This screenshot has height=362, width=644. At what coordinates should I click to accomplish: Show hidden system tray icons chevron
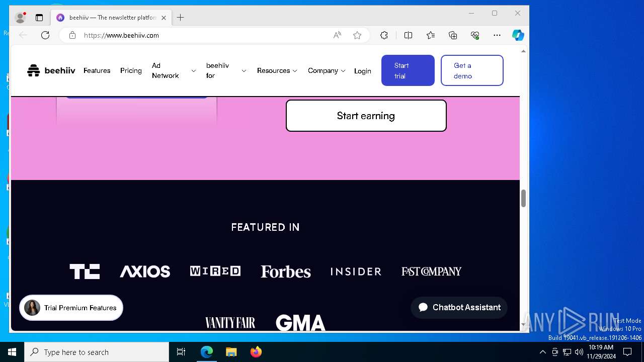point(542,352)
